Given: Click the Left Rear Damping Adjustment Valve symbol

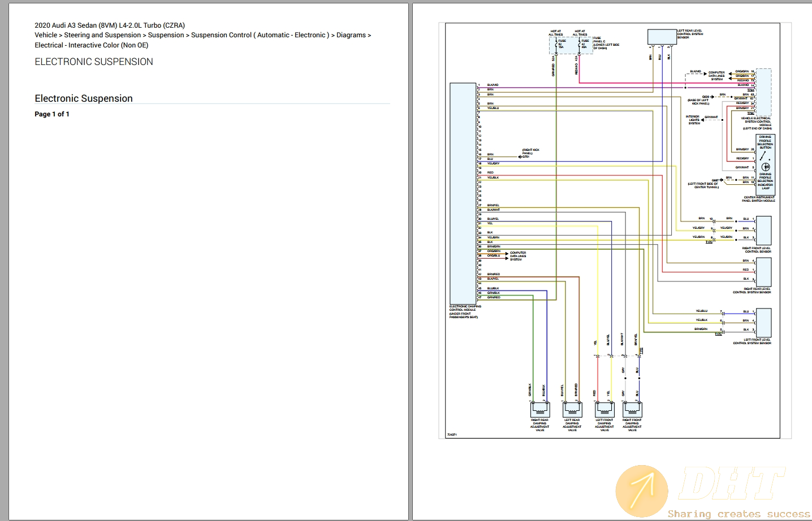Looking at the screenshot, I should click(572, 409).
